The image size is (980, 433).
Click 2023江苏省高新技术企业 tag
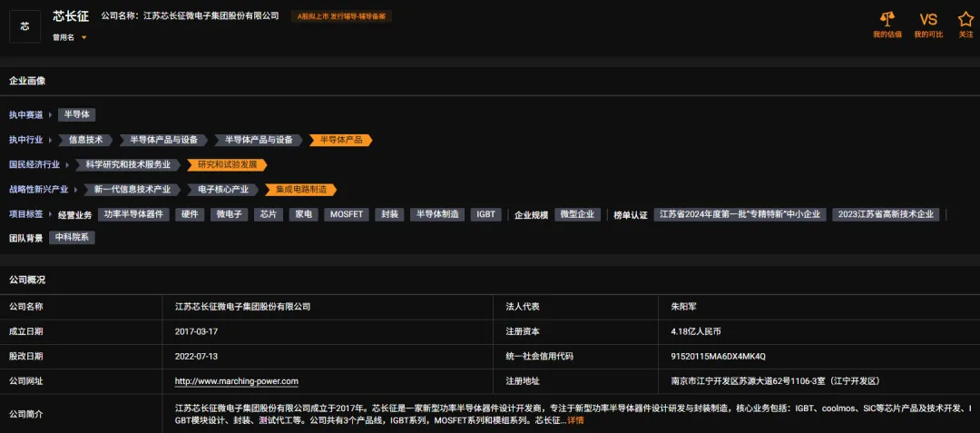pyautogui.click(x=886, y=214)
